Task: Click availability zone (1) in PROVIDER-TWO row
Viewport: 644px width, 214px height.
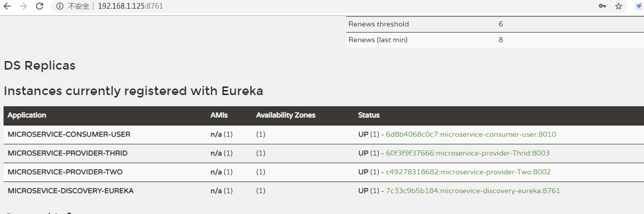Action: tap(261, 172)
